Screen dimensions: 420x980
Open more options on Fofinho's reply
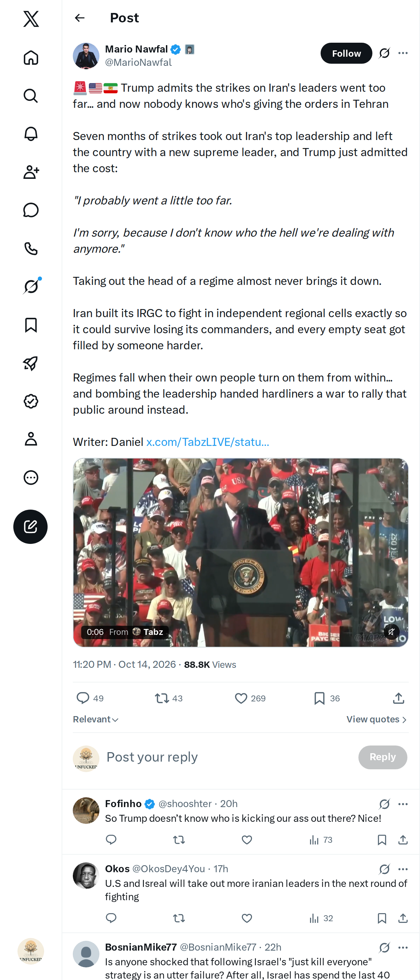click(403, 804)
